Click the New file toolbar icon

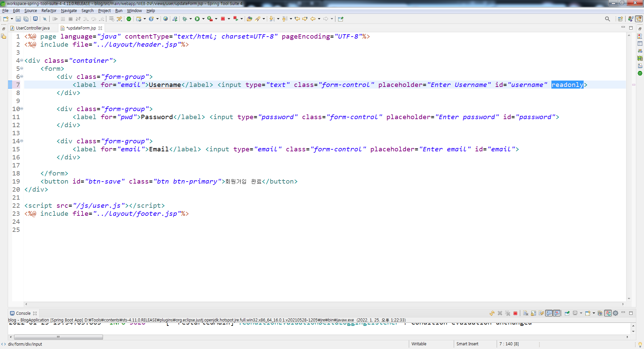pyautogui.click(x=6, y=19)
